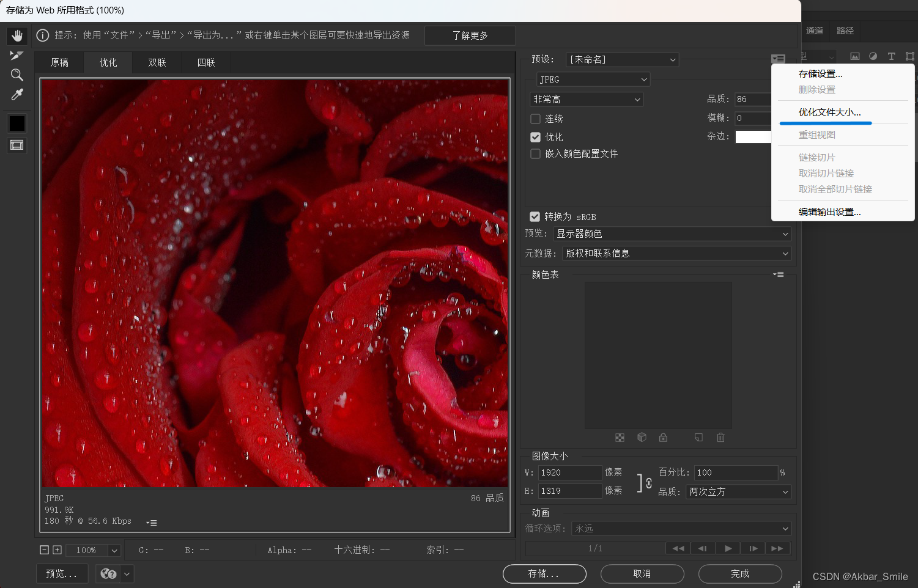The width and height of the screenshot is (918, 588).
Task: Click the 了解更多 button
Action: (470, 35)
